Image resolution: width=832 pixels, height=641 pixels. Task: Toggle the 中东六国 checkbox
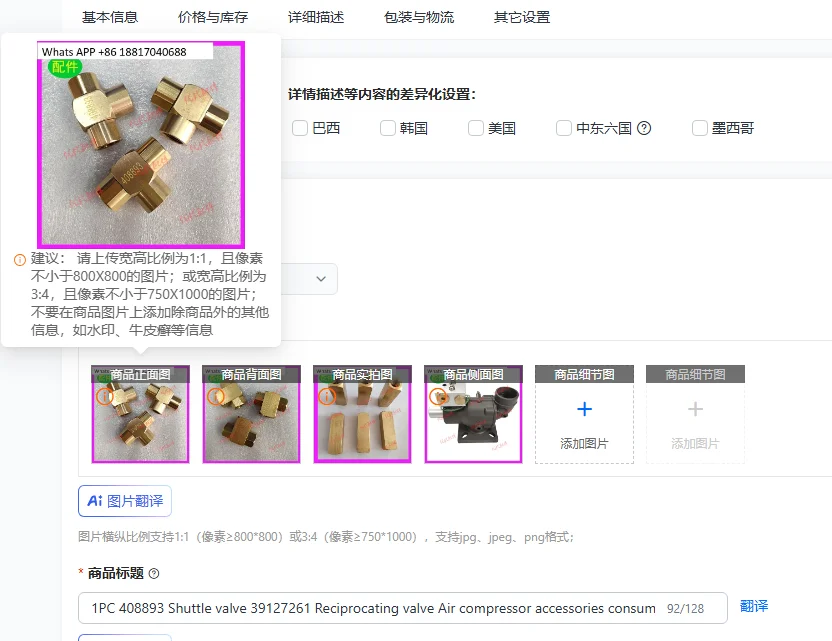pyautogui.click(x=564, y=128)
